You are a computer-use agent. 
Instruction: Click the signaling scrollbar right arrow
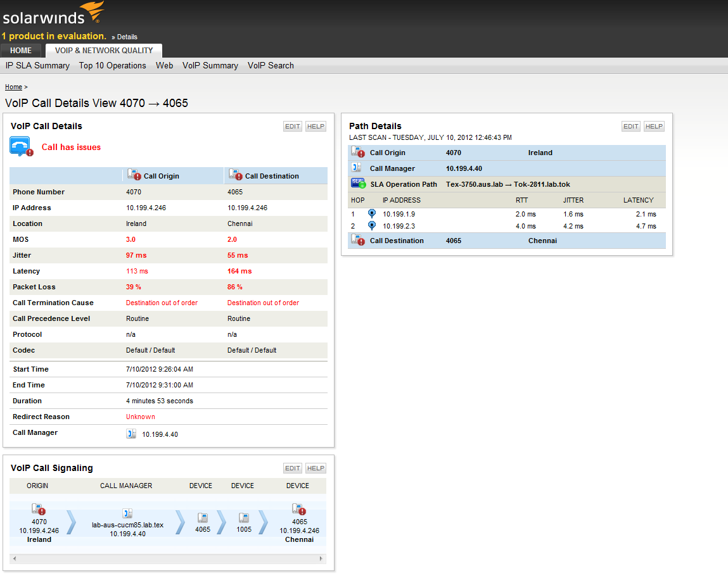click(321, 558)
